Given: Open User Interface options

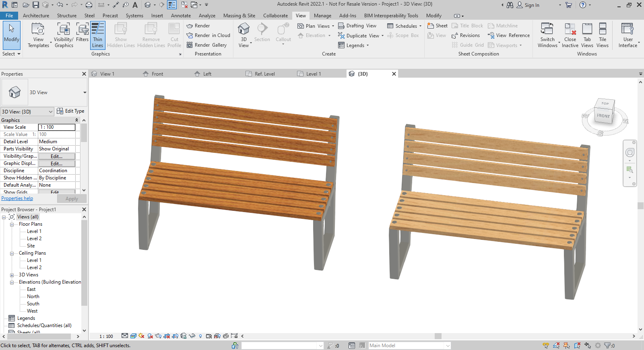Looking at the screenshot, I should click(628, 35).
